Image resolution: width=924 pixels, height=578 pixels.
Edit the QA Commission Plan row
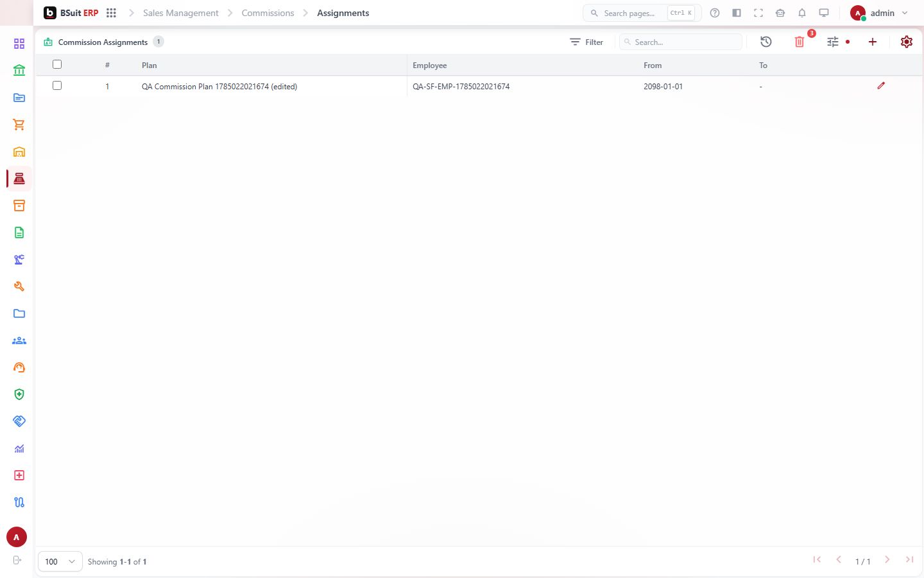(x=881, y=85)
